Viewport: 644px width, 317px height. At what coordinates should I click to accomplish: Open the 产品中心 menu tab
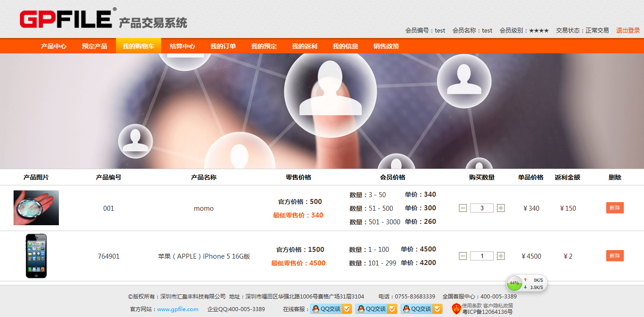click(53, 46)
